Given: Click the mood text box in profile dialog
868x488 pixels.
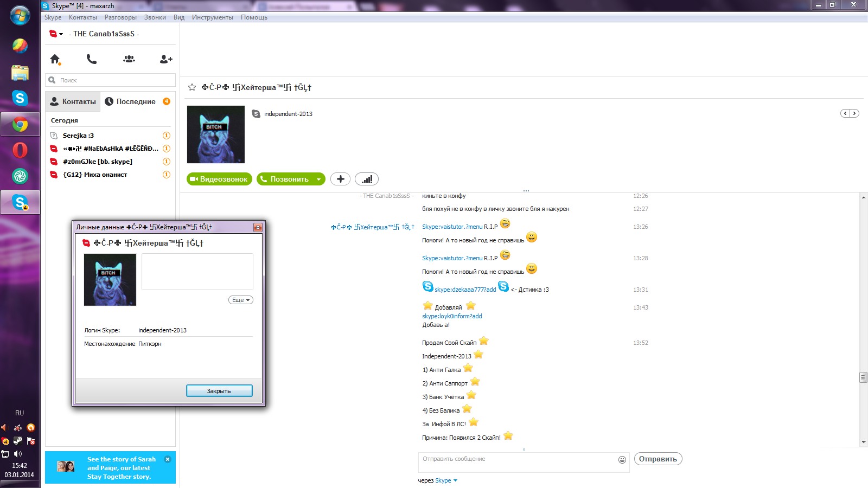Looking at the screenshot, I should [x=197, y=272].
